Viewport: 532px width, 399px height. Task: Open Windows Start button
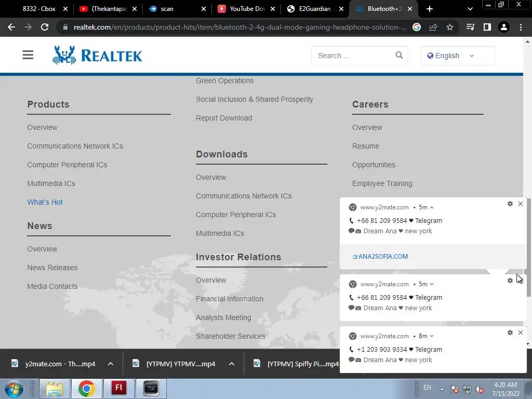pyautogui.click(x=14, y=389)
